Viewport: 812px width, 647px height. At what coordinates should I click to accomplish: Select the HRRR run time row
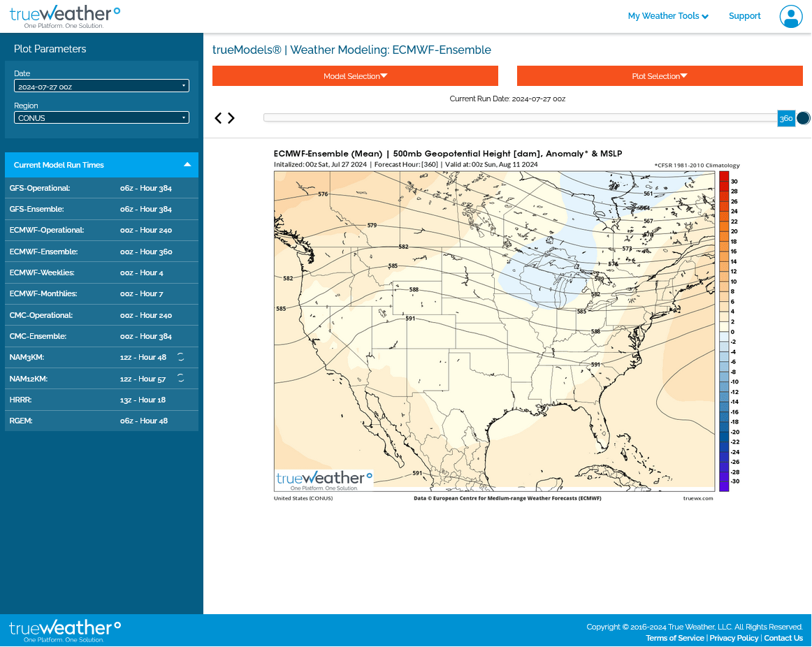coord(101,400)
